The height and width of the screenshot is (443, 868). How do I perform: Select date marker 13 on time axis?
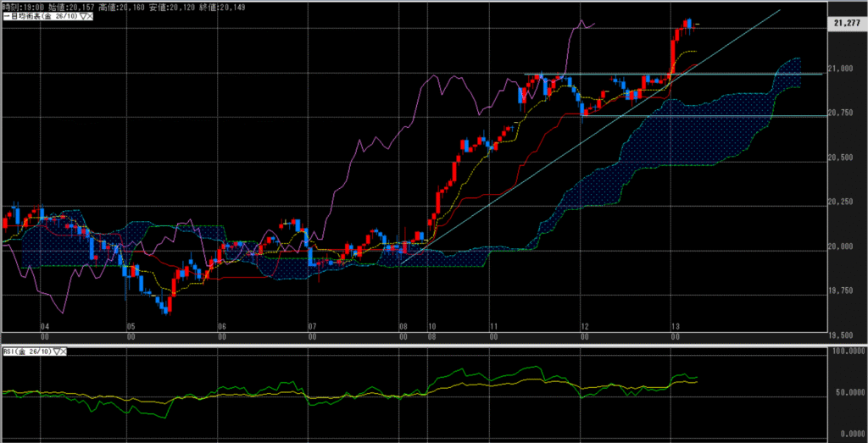tap(675, 326)
